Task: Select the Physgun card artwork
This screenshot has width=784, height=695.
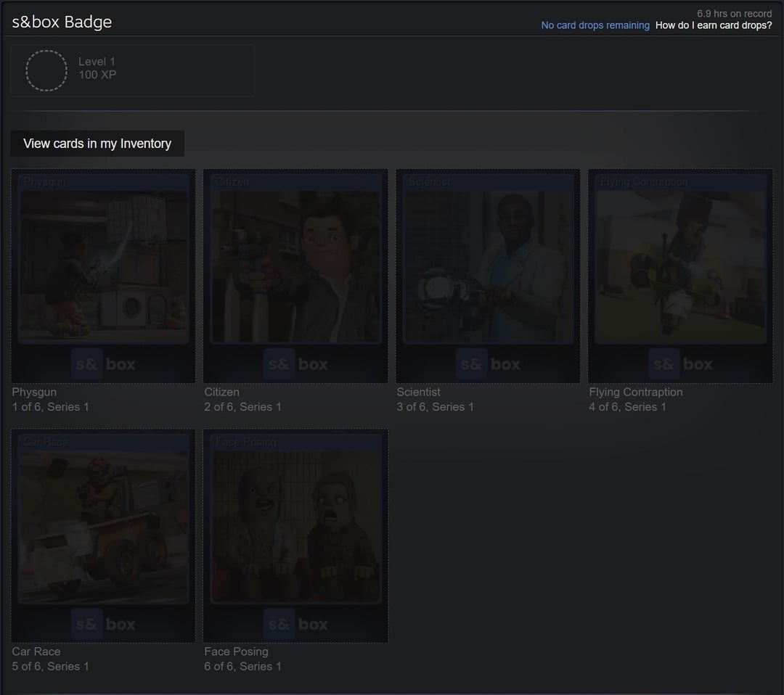Action: click(103, 266)
